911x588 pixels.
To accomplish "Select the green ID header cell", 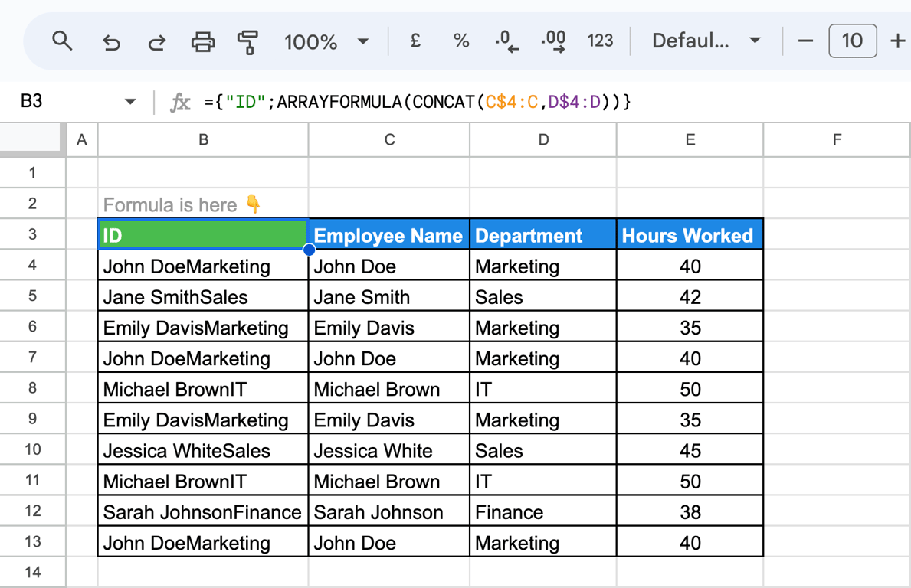I will coord(203,234).
